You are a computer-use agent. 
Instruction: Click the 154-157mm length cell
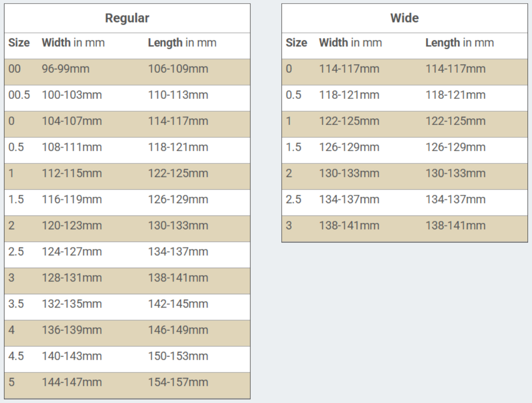[178, 382]
